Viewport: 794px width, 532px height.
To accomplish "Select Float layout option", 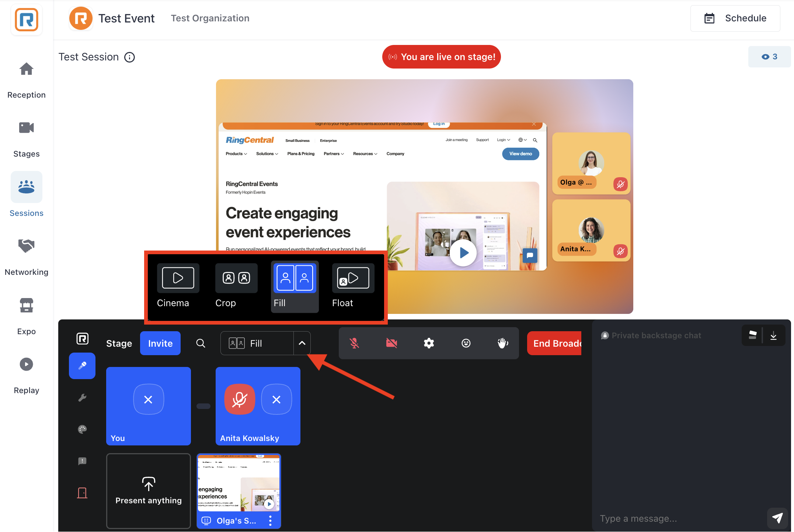I will pos(353,286).
